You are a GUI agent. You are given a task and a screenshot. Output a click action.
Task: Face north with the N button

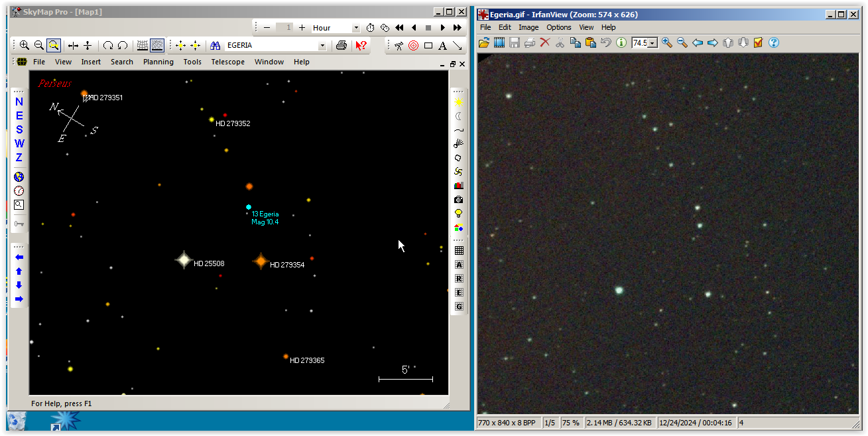coord(19,102)
